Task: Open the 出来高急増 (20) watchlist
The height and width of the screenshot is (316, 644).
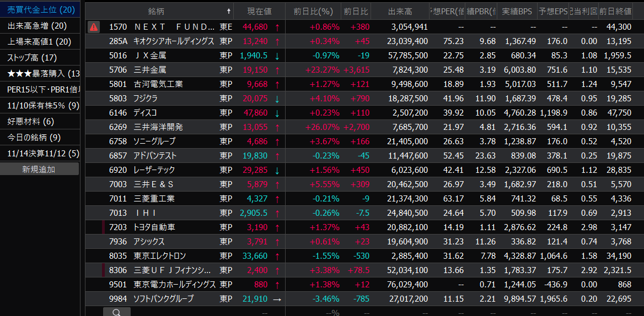Action: coord(37,26)
